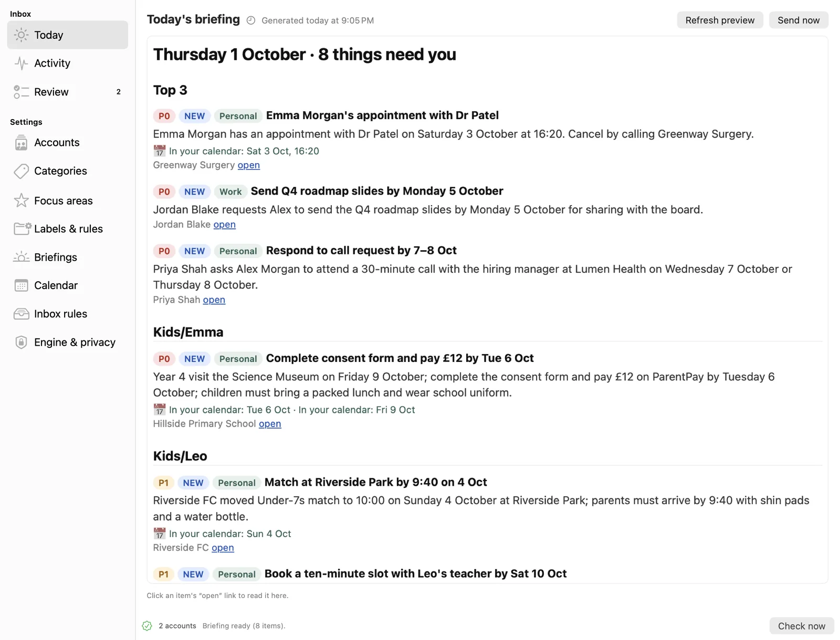Image resolution: width=840 pixels, height=640 pixels.
Task: Open the Engine & privacy shield icon
Action: pyautogui.click(x=21, y=342)
